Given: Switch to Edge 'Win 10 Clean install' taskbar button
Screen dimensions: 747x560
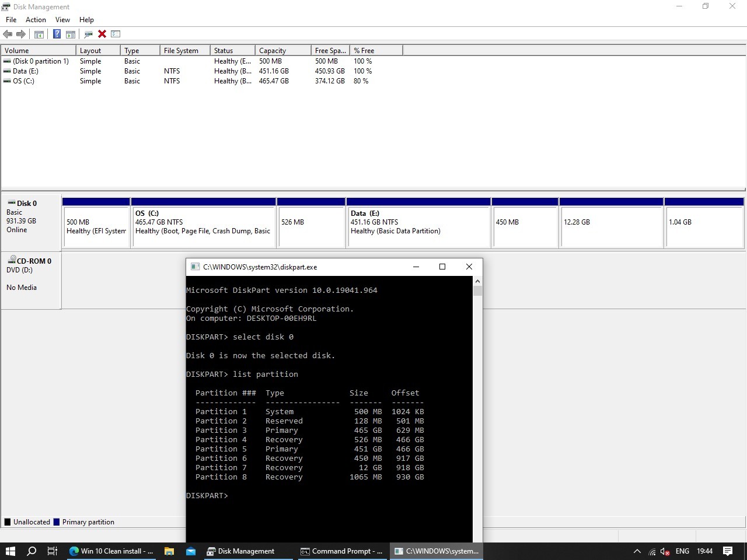Looking at the screenshot, I should click(111, 551).
